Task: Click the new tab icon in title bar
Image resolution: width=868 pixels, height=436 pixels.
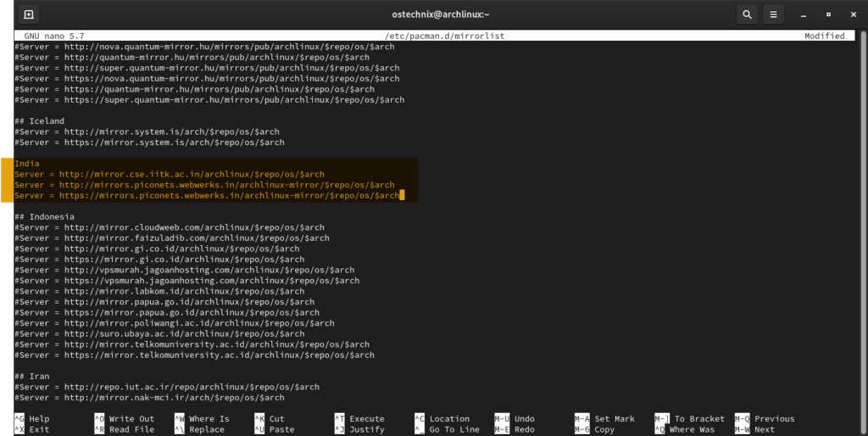Action: (x=29, y=14)
